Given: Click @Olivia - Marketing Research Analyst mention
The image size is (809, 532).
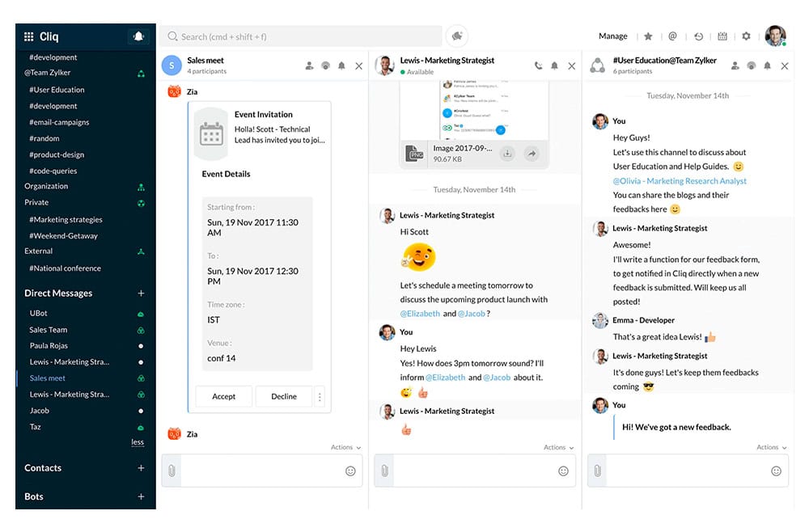Looking at the screenshot, I should click(x=680, y=181).
